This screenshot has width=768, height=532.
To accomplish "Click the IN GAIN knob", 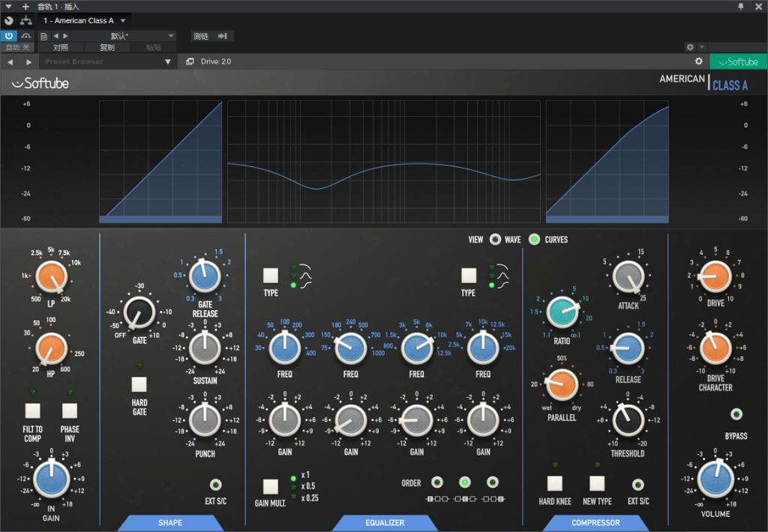I will coord(51,479).
